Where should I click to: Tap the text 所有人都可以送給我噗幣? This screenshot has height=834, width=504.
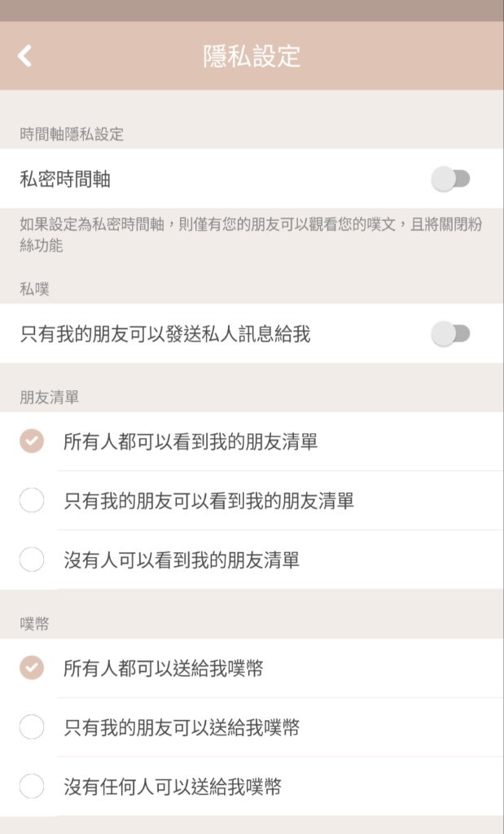[x=163, y=668]
